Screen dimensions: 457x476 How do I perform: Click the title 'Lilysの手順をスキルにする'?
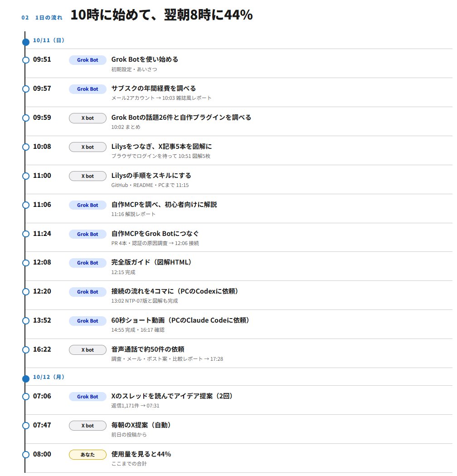tap(151, 176)
